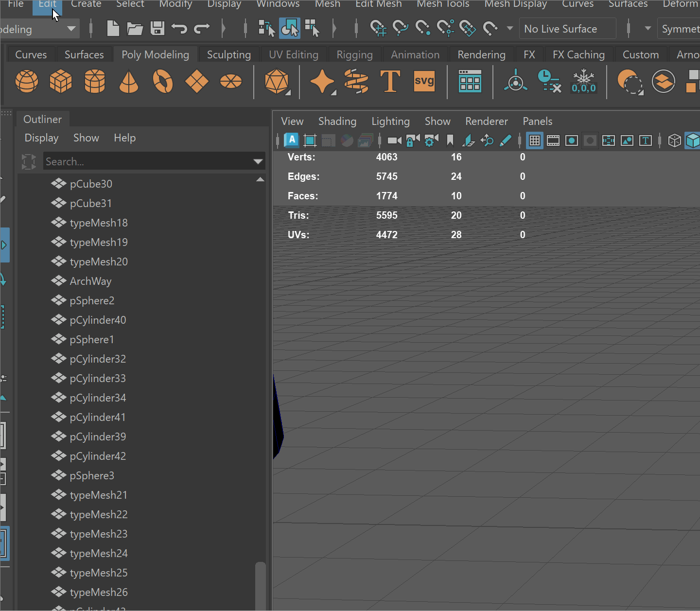Toggle wireframe display in viewport toolbar
Image resolution: width=700 pixels, height=611 pixels.
(x=674, y=141)
